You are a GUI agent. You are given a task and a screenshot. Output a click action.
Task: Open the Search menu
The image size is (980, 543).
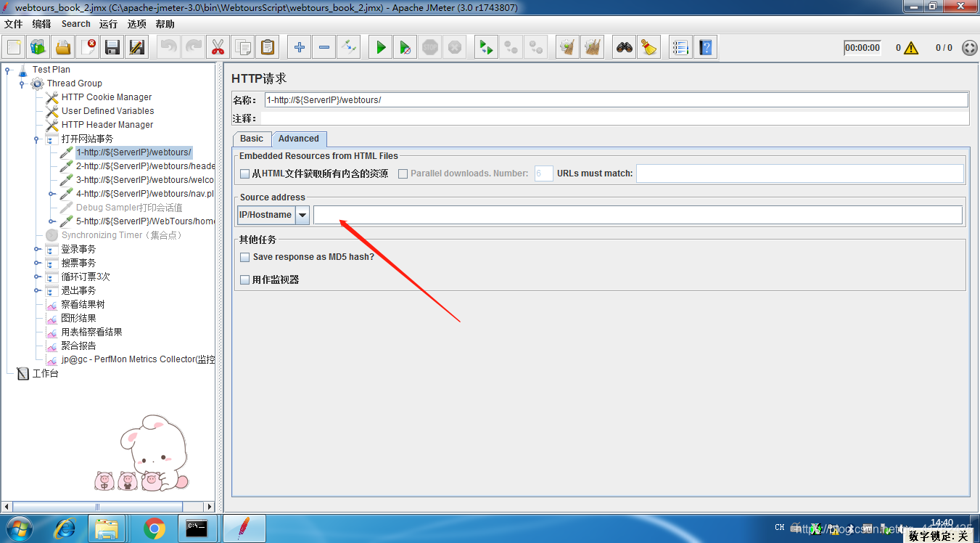pyautogui.click(x=75, y=24)
